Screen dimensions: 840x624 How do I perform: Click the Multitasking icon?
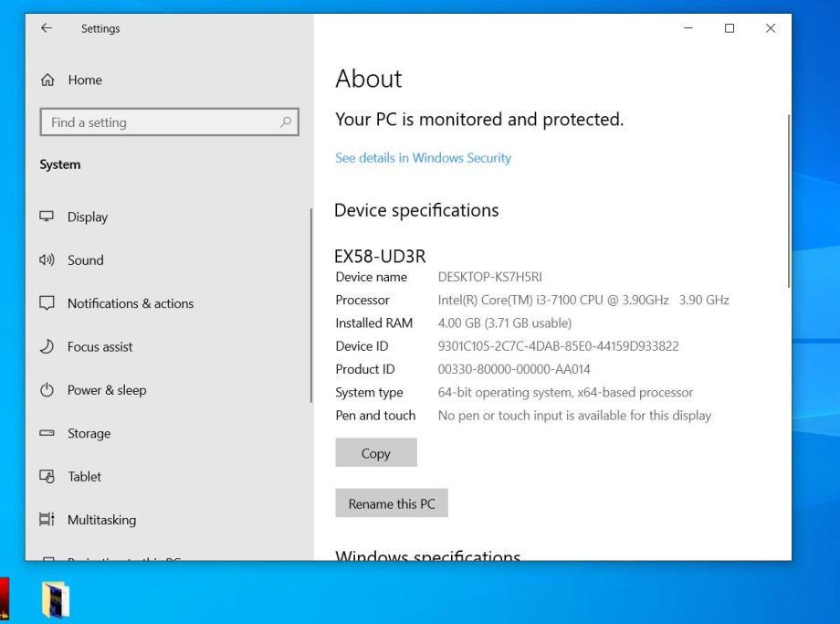click(x=47, y=521)
